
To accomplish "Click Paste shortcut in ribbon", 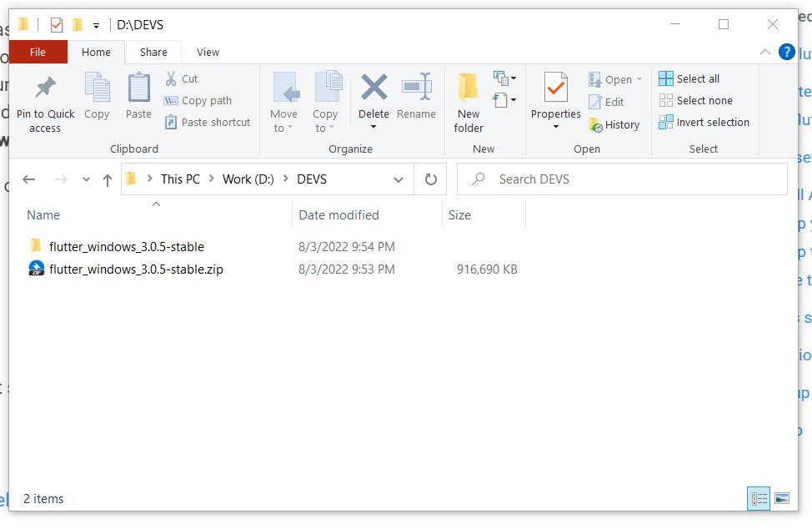I will point(207,123).
